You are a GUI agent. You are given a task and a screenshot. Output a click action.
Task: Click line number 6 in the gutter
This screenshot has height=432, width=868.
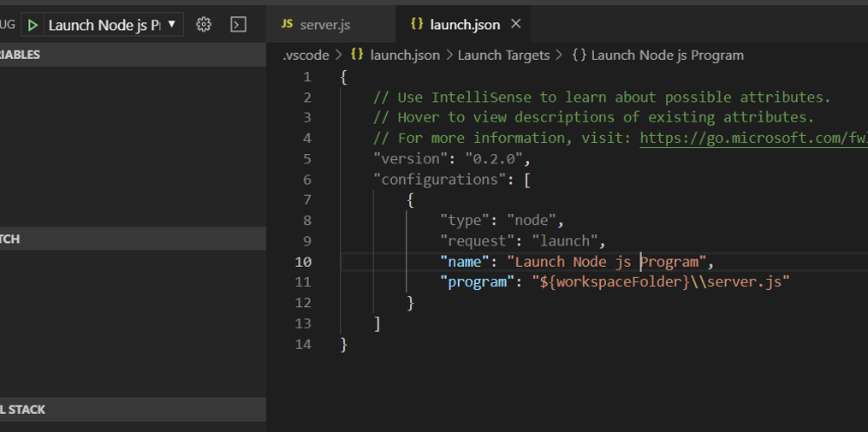pyautogui.click(x=307, y=180)
